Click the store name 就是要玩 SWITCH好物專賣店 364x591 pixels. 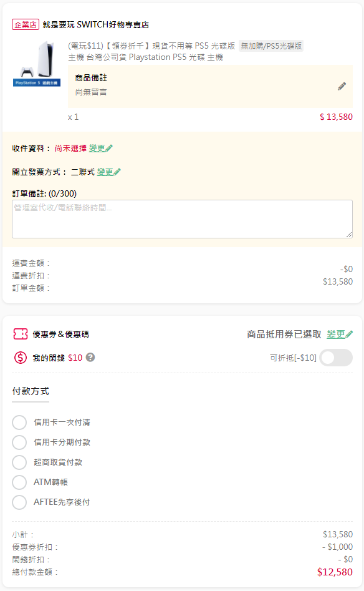95,25
